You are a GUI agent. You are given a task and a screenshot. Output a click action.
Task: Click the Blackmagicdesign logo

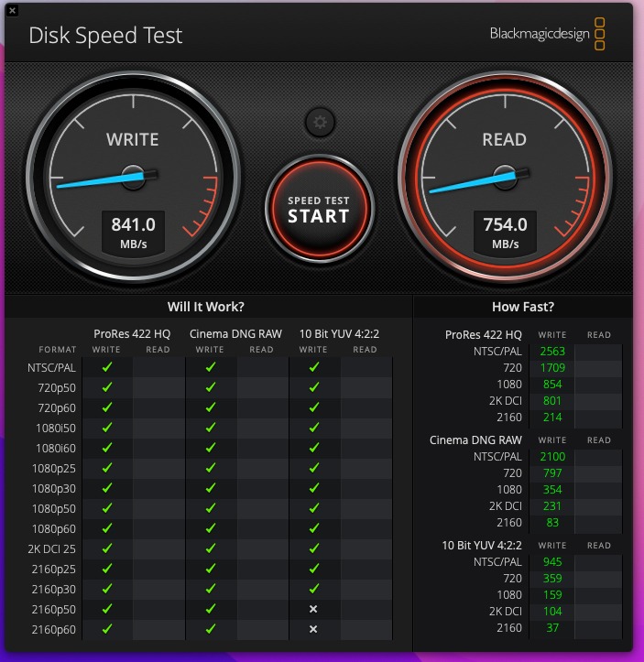pyautogui.click(x=547, y=34)
